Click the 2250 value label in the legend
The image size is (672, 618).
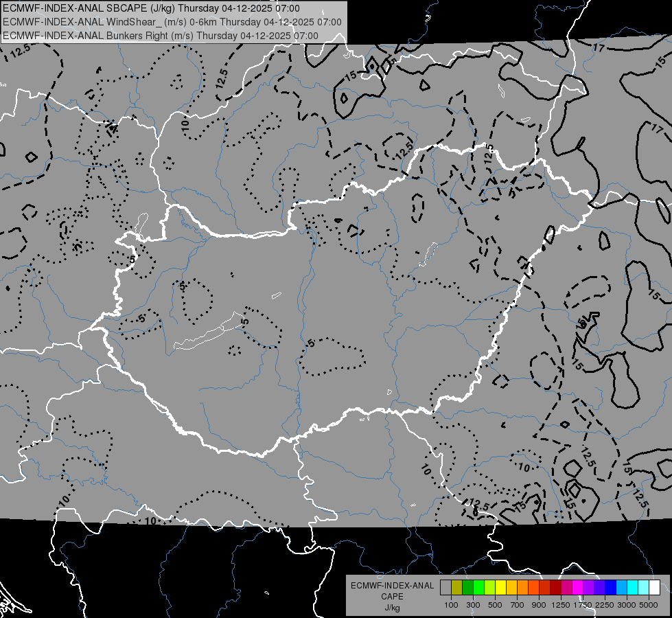(605, 605)
